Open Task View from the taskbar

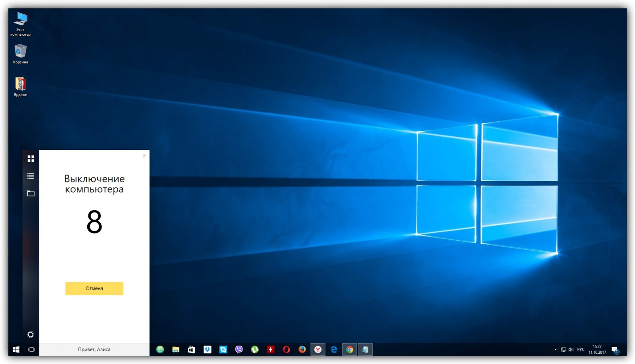point(31,349)
